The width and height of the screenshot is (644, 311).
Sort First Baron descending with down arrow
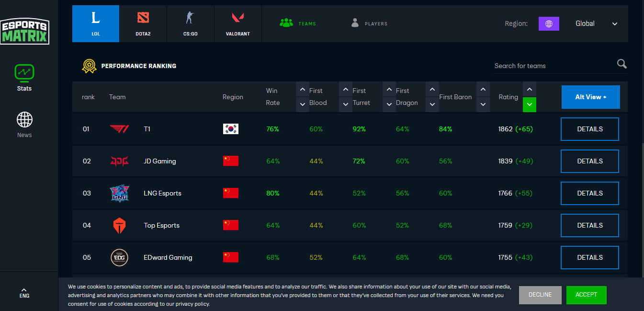tap(483, 104)
